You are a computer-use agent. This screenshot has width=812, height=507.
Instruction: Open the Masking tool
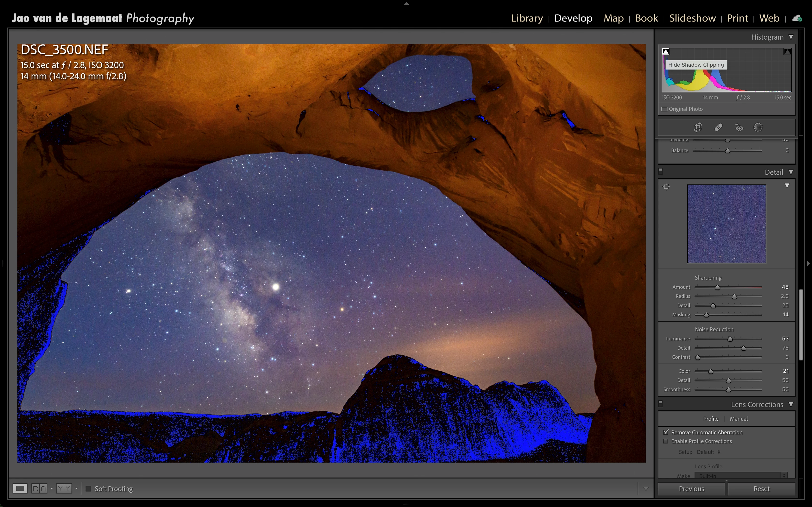(758, 127)
